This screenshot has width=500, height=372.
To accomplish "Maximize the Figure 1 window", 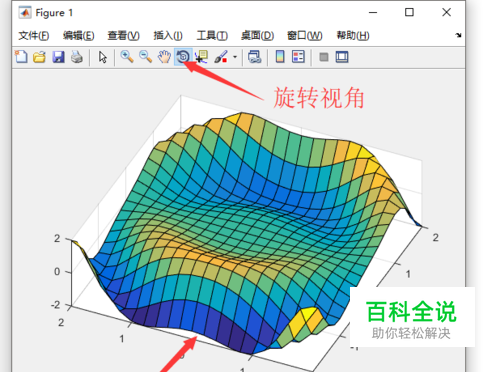I will pyautogui.click(x=409, y=13).
